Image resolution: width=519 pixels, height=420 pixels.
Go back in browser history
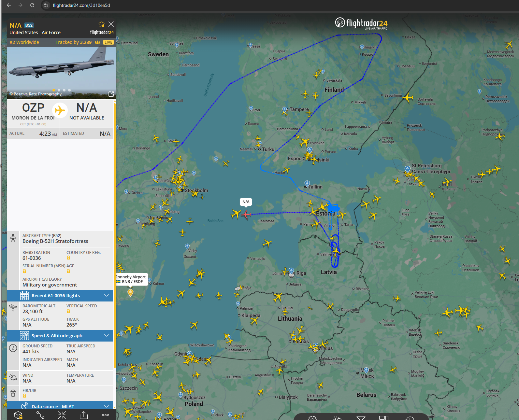coord(9,5)
